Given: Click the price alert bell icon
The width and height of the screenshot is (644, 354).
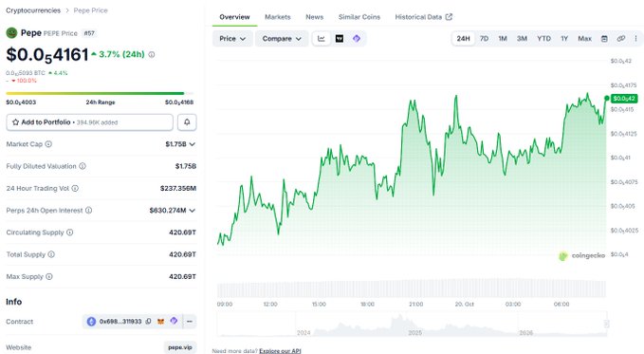Looking at the screenshot, I should pos(187,122).
